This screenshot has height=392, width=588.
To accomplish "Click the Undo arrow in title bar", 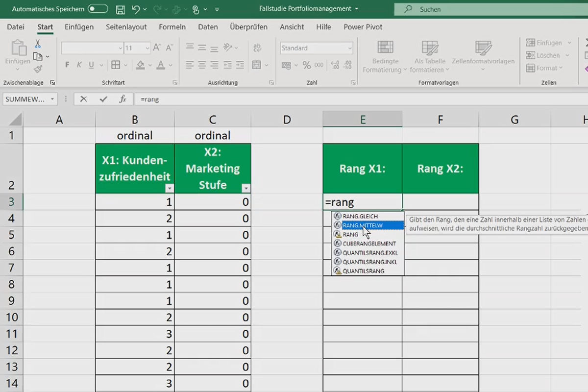I will [136, 9].
